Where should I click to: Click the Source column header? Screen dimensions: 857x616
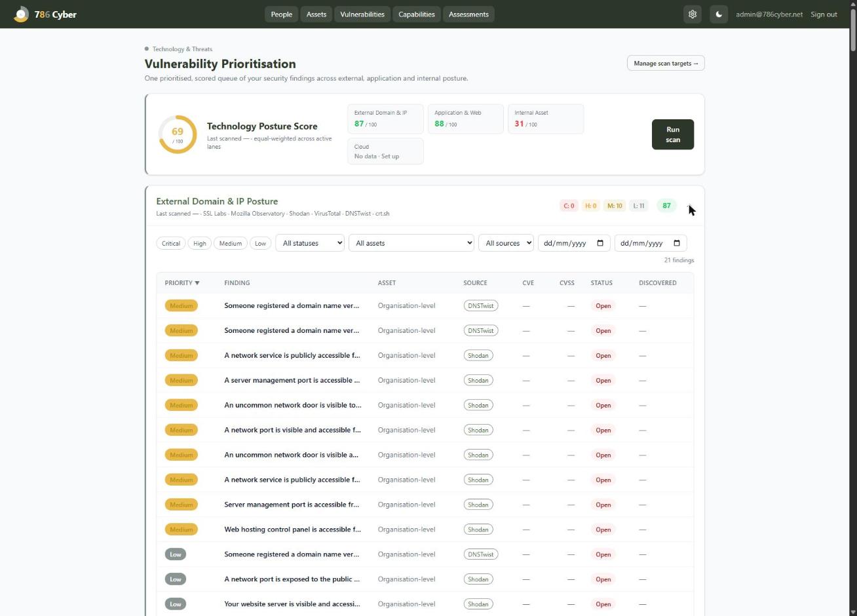tap(475, 283)
